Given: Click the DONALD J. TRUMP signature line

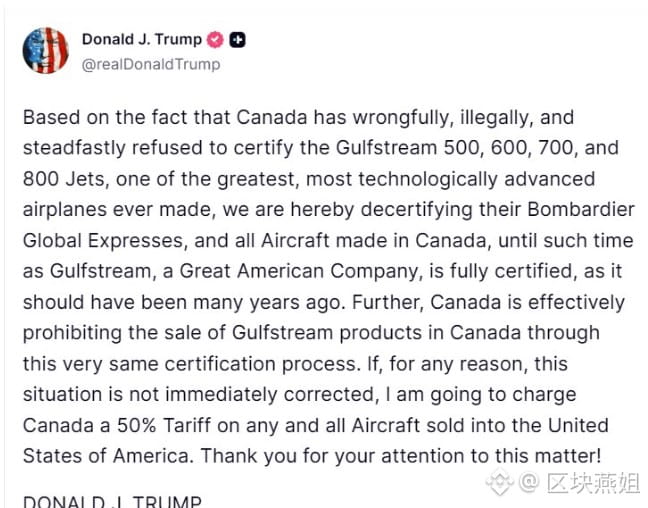Looking at the screenshot, I should [111, 501].
